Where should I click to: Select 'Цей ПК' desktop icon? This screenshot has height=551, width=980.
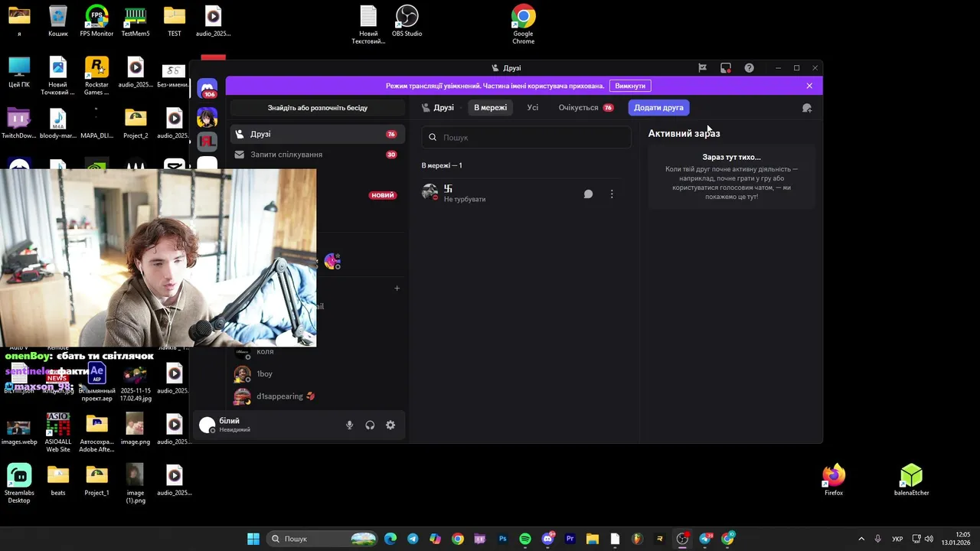[x=19, y=73]
